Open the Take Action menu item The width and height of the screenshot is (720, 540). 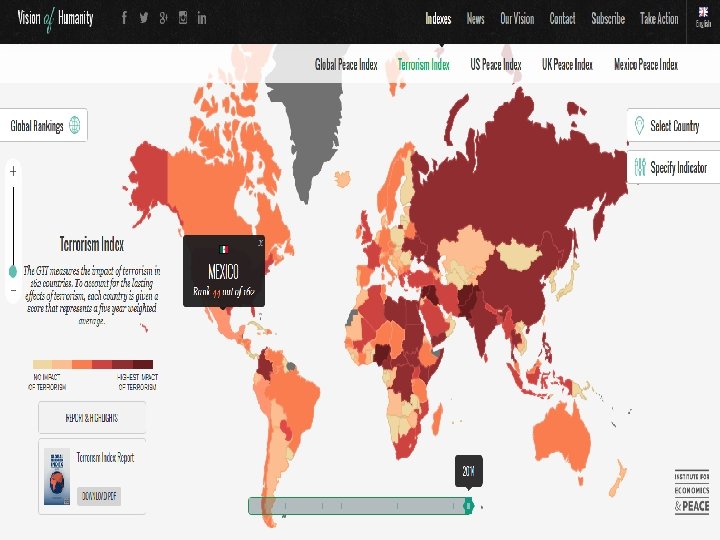point(659,19)
